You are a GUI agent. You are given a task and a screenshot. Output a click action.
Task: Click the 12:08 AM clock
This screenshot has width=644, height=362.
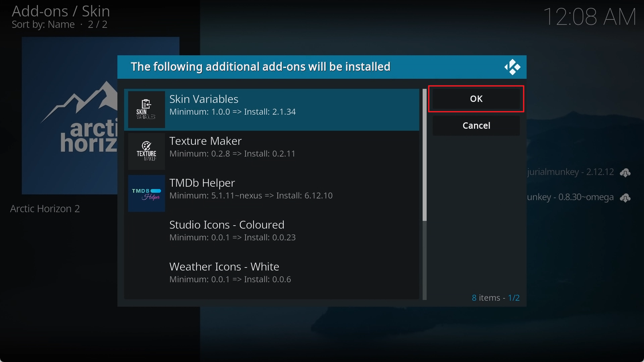click(x=590, y=17)
